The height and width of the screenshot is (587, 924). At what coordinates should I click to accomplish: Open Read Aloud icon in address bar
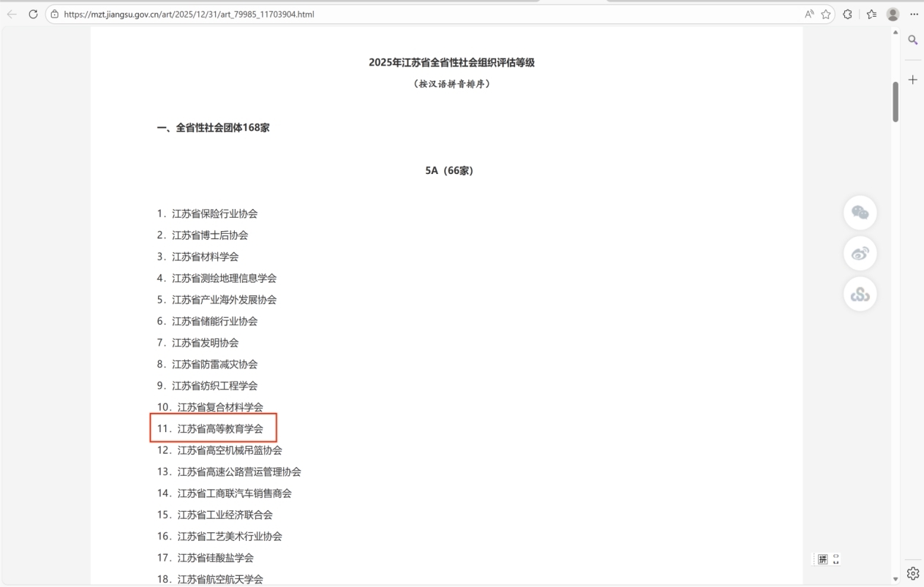[x=809, y=14]
